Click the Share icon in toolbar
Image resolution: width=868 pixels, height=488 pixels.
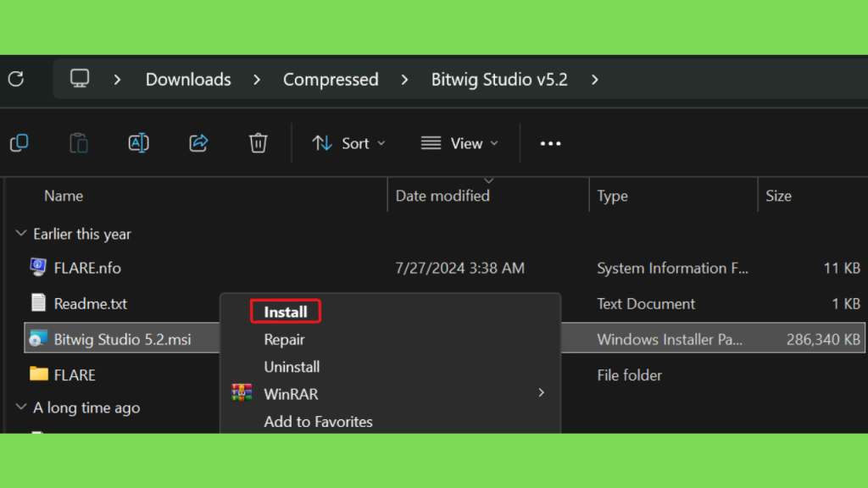point(198,142)
